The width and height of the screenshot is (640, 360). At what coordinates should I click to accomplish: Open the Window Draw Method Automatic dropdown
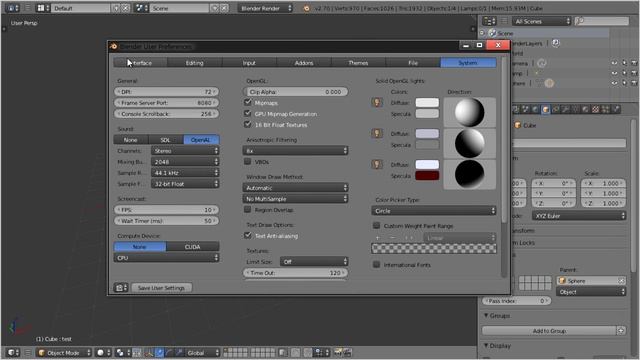tap(296, 188)
